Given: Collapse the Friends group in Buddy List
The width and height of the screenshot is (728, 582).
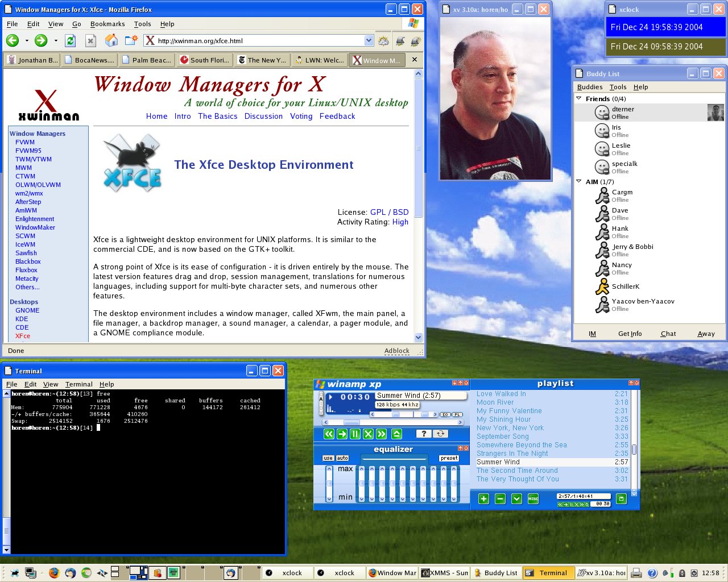Looking at the screenshot, I should (x=579, y=98).
